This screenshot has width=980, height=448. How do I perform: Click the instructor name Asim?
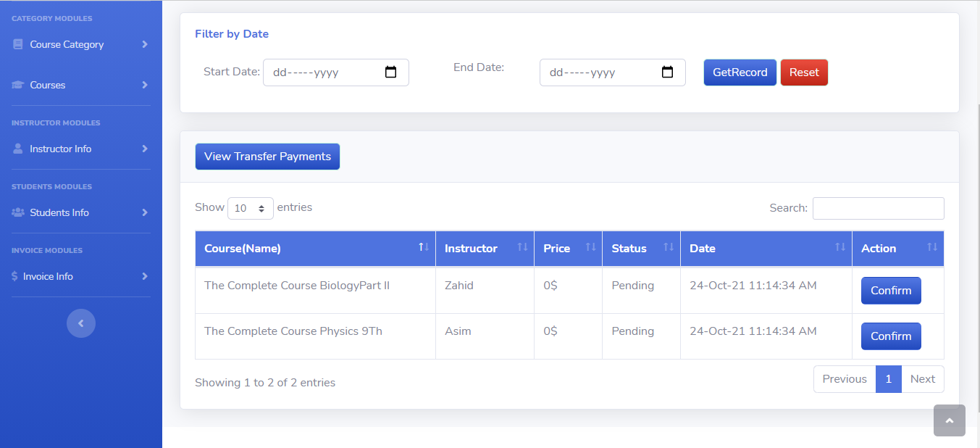(458, 331)
